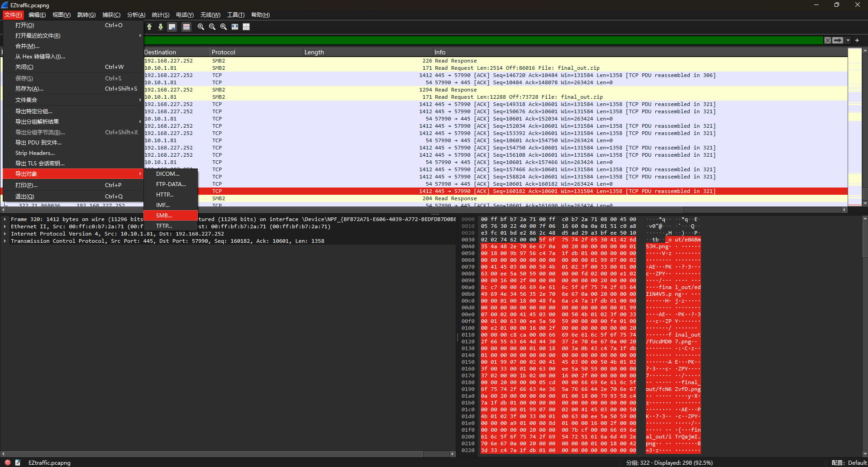The height and width of the screenshot is (467, 868).
Task: Open the 分析(A) menu
Action: (136, 15)
